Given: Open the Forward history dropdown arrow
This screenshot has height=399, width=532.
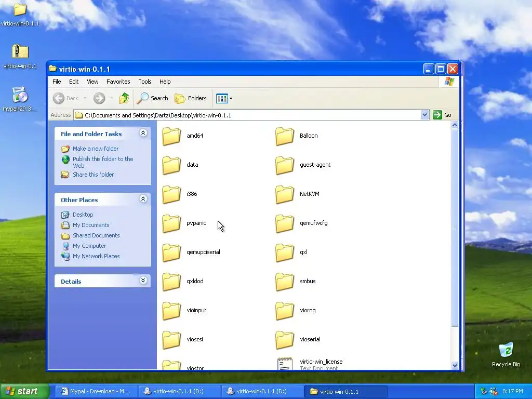Looking at the screenshot, I should (111, 98).
